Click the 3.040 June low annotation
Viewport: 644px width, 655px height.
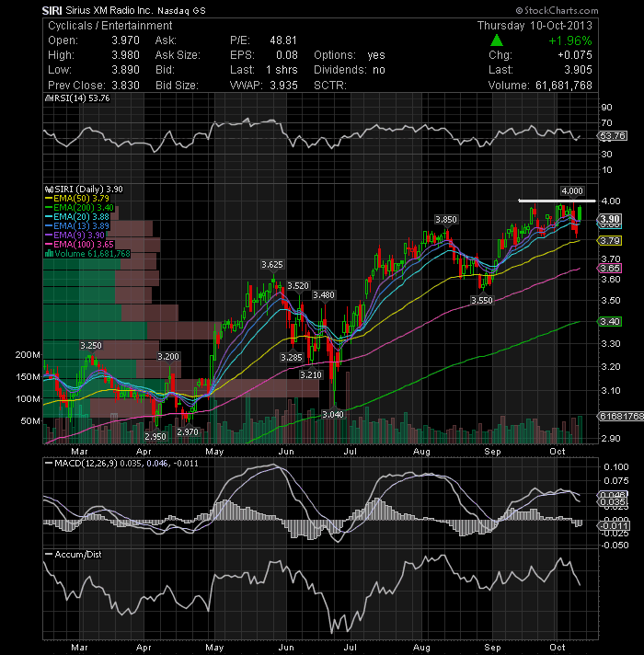point(333,414)
